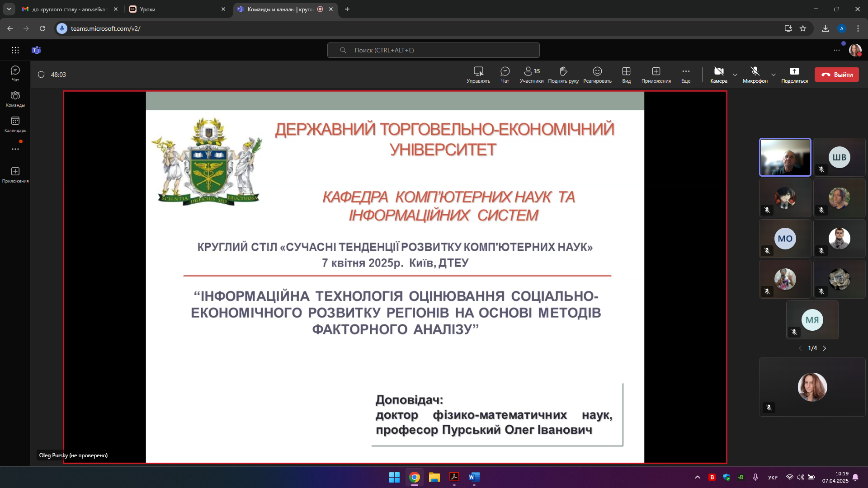The width and height of the screenshot is (868, 488).
Task: Click the address bar URL
Action: pos(106,28)
